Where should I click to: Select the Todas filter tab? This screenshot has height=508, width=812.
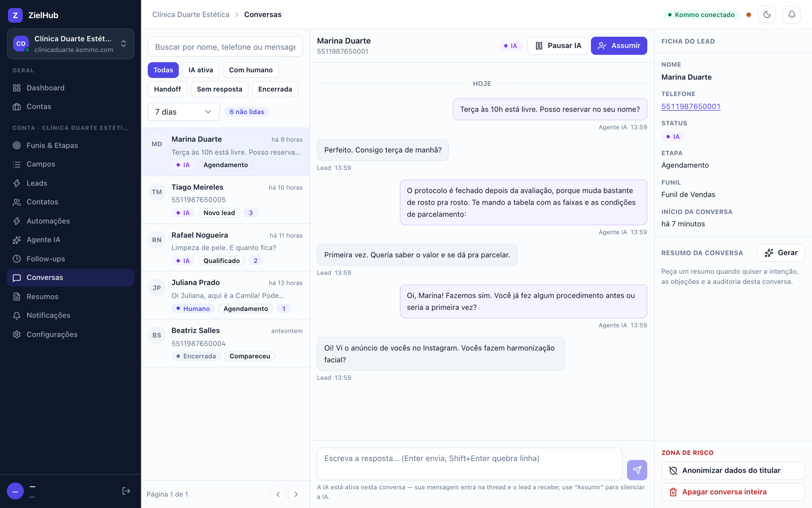click(x=163, y=70)
